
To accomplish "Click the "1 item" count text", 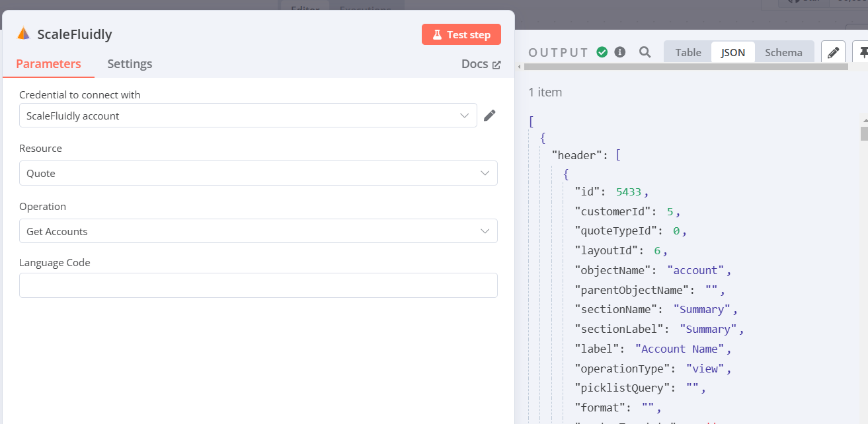I will 545,92.
